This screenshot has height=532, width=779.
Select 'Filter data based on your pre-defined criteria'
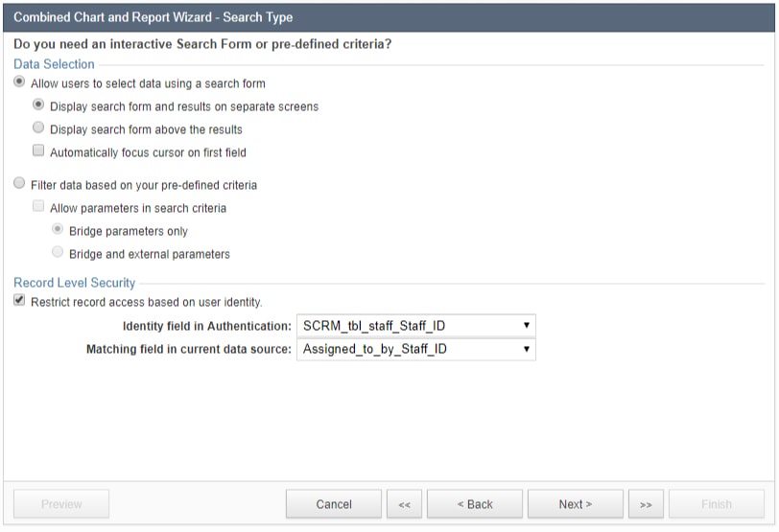pos(20,184)
